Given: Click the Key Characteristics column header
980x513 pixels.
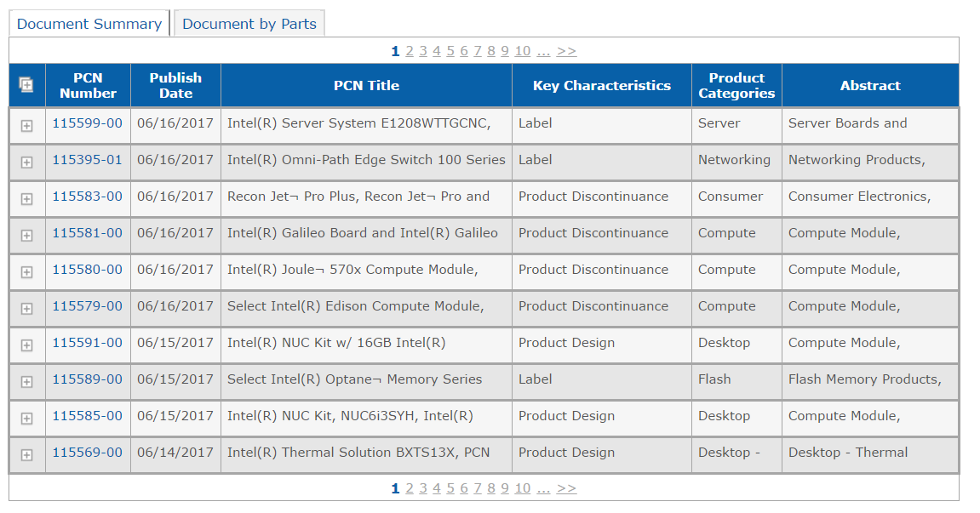Looking at the screenshot, I should pyautogui.click(x=601, y=85).
